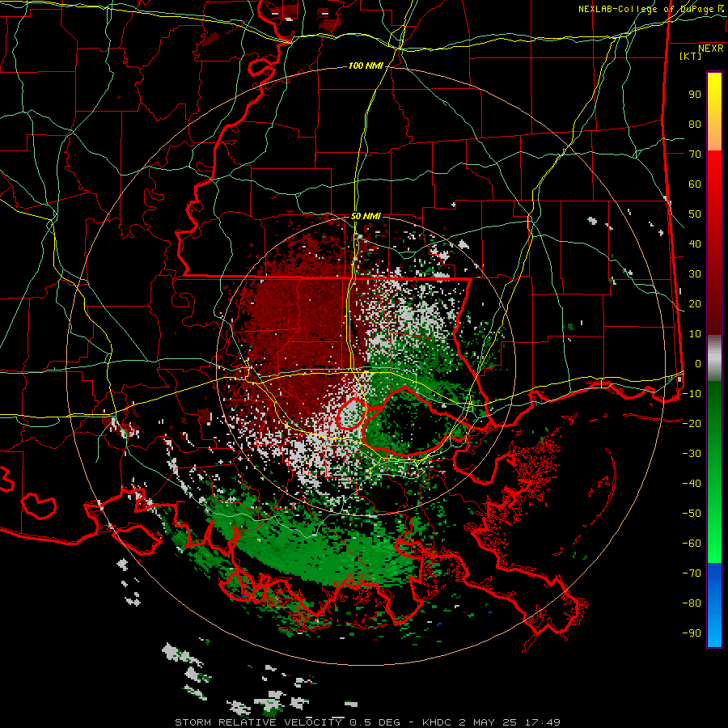The height and width of the screenshot is (728, 728).
Task: Click the 40 value on velocity scale
Action: click(x=695, y=244)
